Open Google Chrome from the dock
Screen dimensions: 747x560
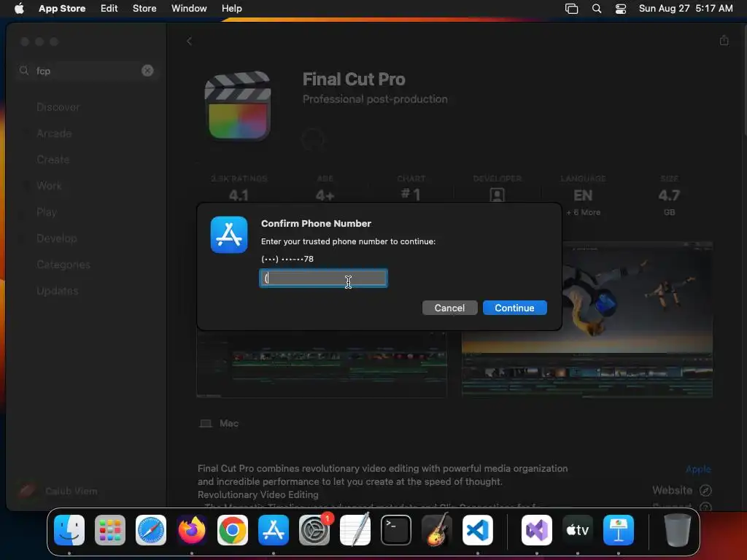click(233, 530)
